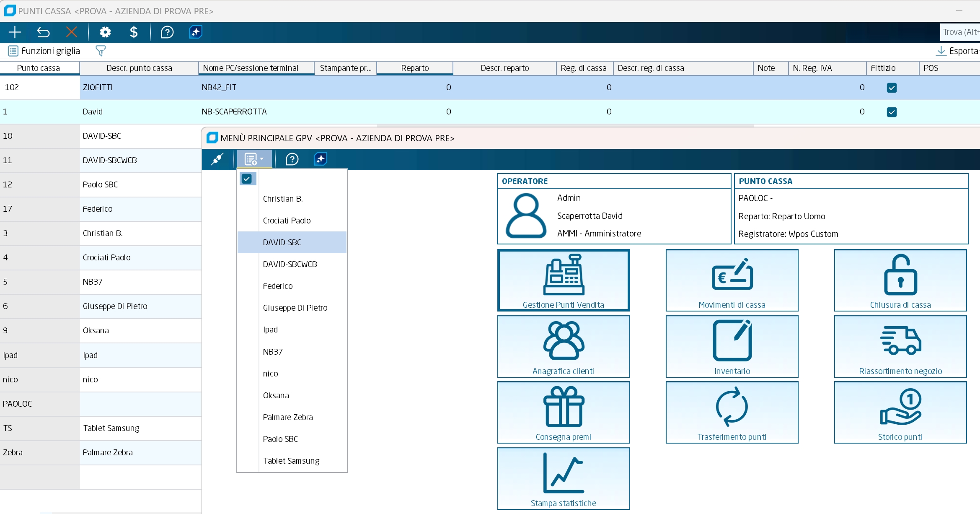Click the help question mark in GPV toolbar
This screenshot has height=514, width=980.
tap(292, 159)
